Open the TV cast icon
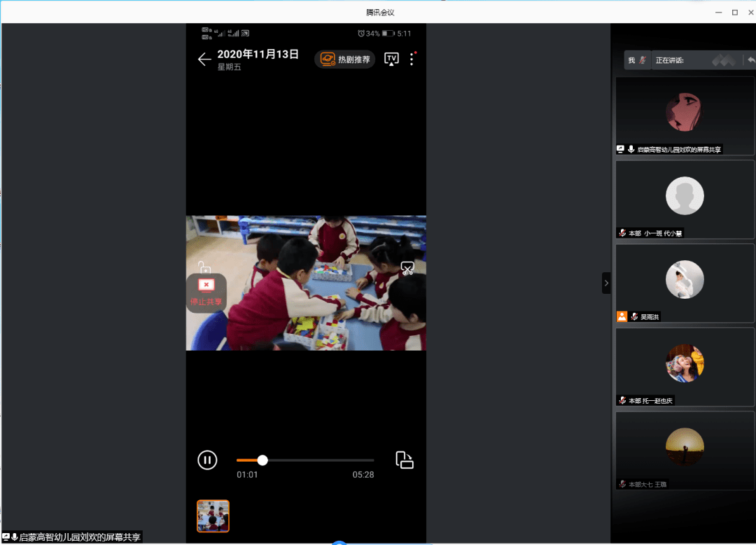 [391, 59]
